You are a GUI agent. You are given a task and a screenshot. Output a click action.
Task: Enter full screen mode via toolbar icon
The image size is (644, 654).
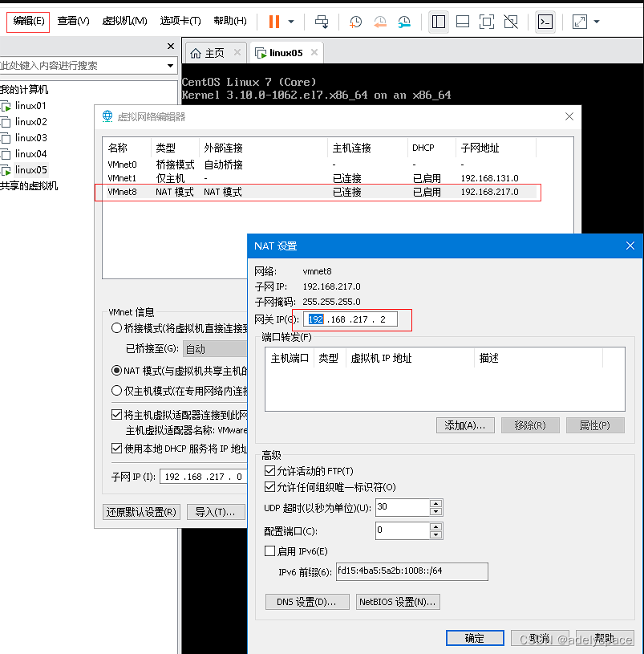click(487, 22)
